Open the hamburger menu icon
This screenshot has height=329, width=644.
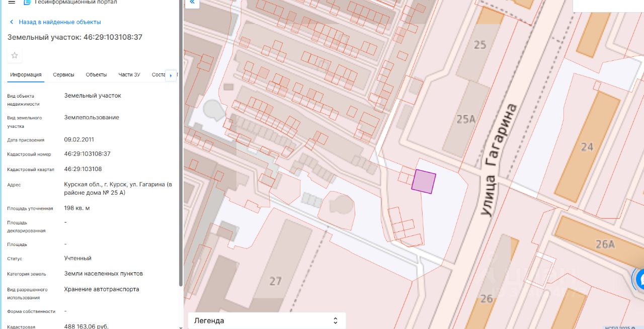[12, 2]
